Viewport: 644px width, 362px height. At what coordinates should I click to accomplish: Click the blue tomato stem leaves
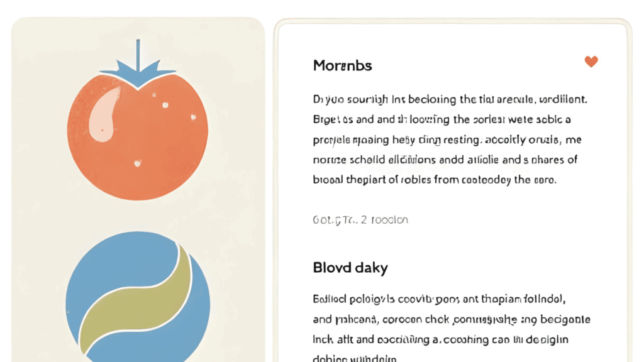click(138, 74)
